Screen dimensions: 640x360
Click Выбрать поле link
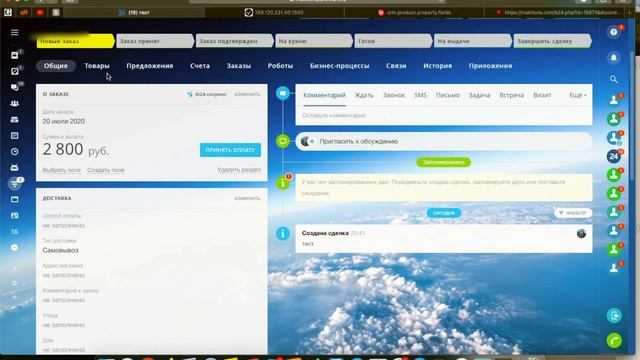point(62,170)
